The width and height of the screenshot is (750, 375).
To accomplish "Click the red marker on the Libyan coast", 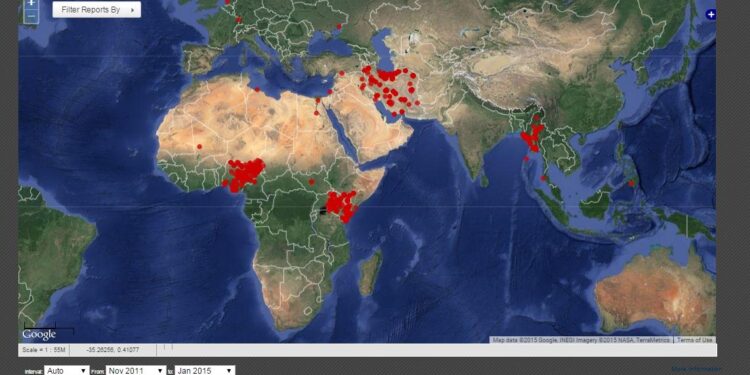I will click(x=257, y=89).
